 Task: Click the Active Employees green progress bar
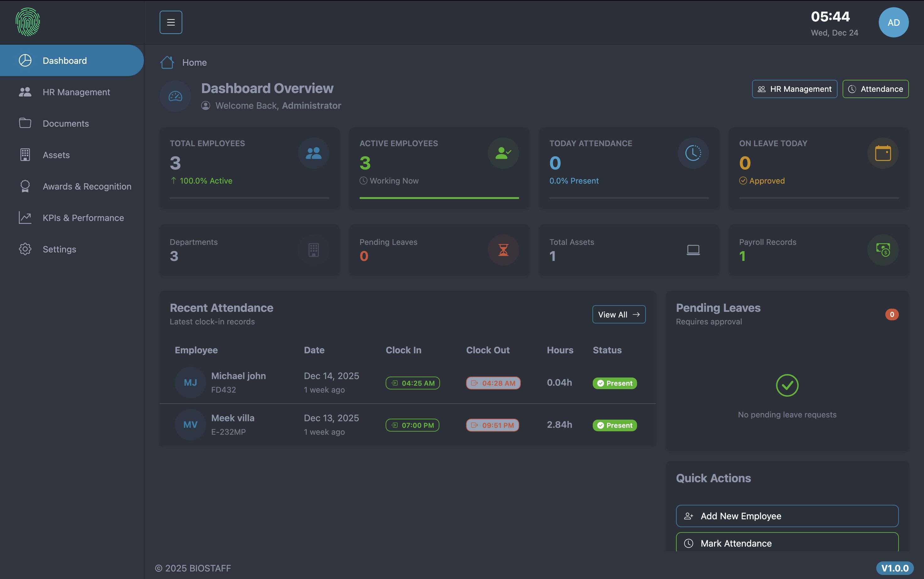click(x=439, y=198)
